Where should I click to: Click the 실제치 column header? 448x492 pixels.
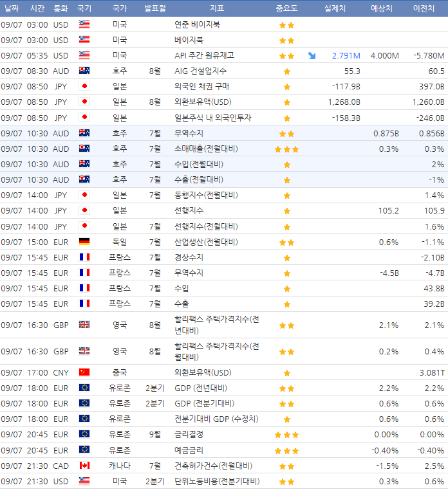click(335, 8)
